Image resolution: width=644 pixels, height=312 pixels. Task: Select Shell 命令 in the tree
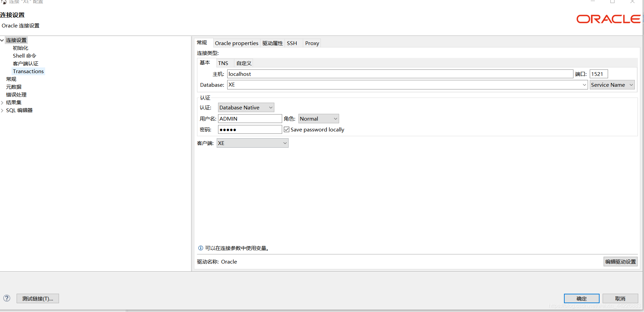[x=24, y=56]
